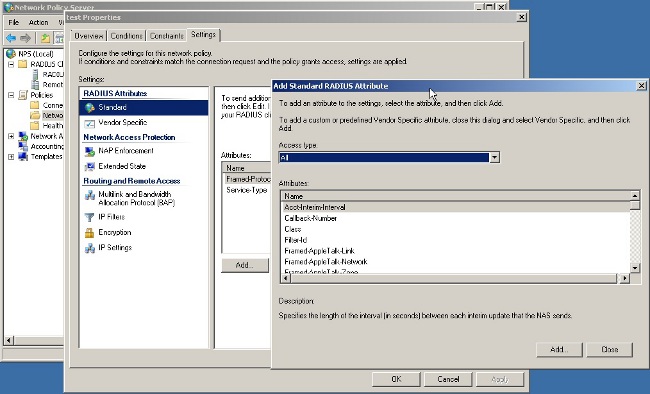Select the Standard RADIUS attributes icon
Screen dimensions: 650x394
(x=90, y=107)
